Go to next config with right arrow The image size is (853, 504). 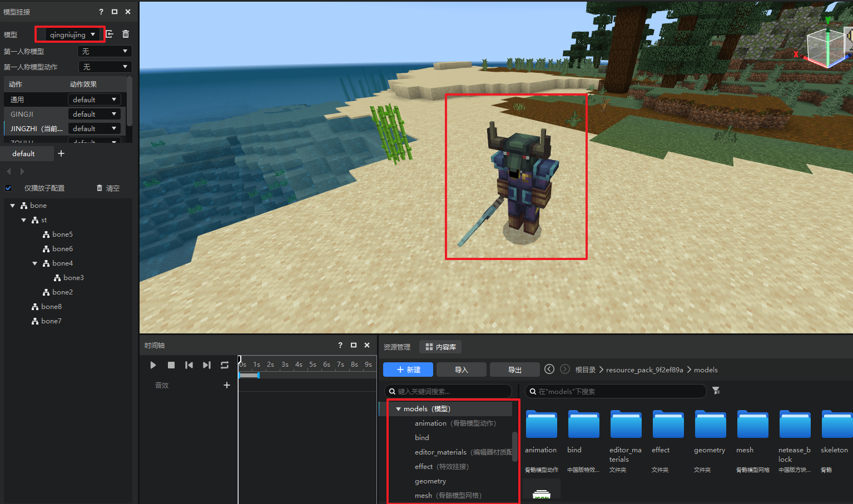pyautogui.click(x=22, y=171)
